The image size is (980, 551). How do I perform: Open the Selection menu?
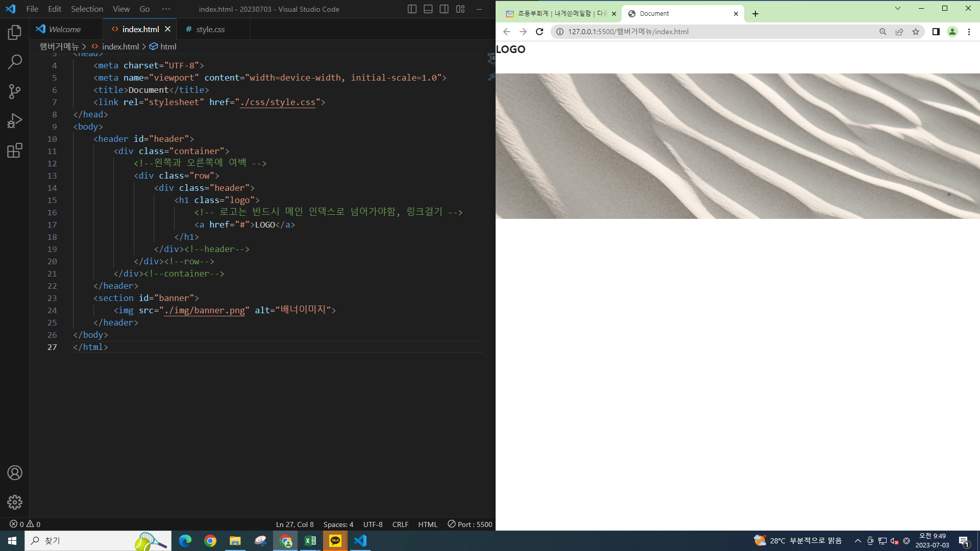(x=87, y=9)
